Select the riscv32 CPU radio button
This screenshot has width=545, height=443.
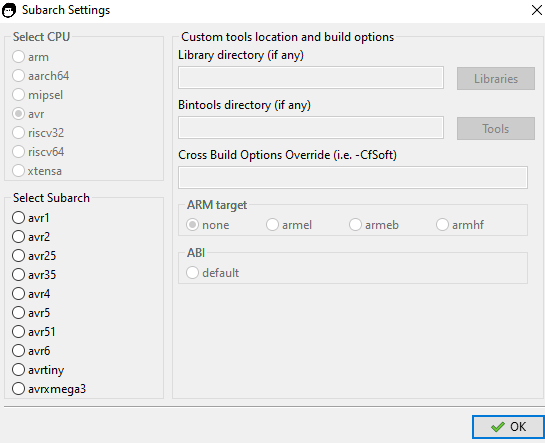click(x=38, y=133)
